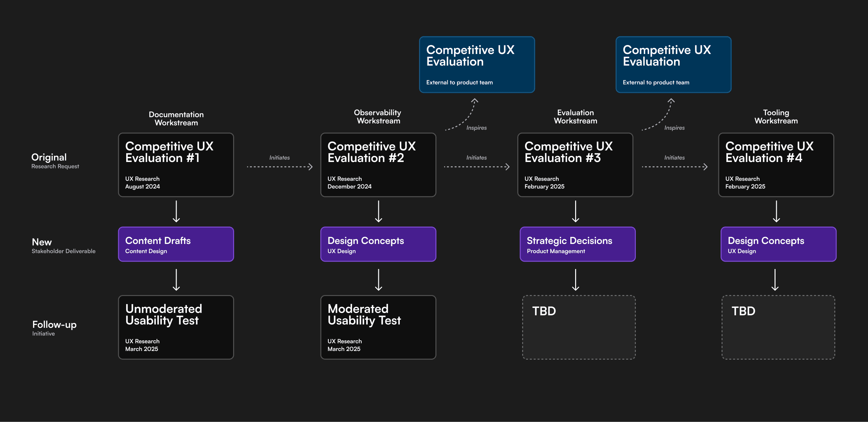
Task: Click the Strategic Decisions card
Action: pyautogui.click(x=578, y=244)
